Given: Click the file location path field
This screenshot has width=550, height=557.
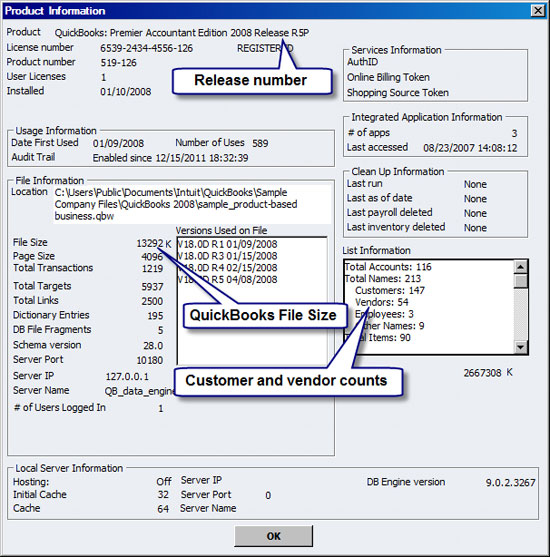Looking at the screenshot, I should pos(192,204).
